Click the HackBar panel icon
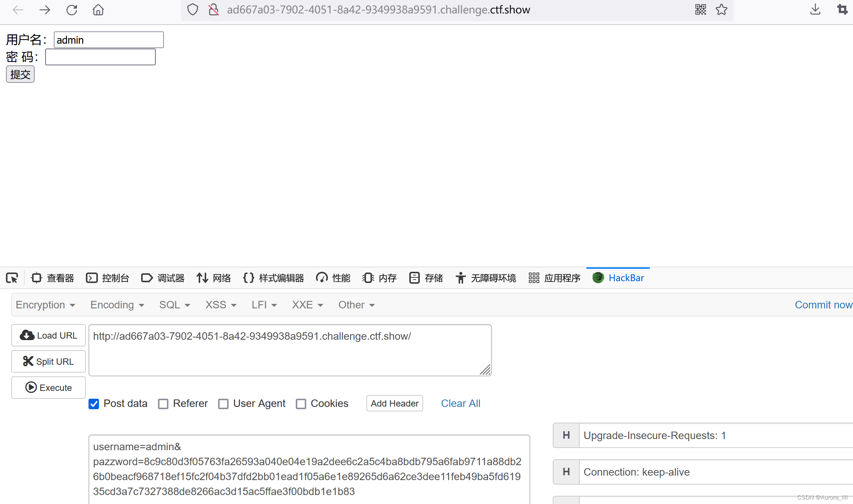853x504 pixels. 598,277
